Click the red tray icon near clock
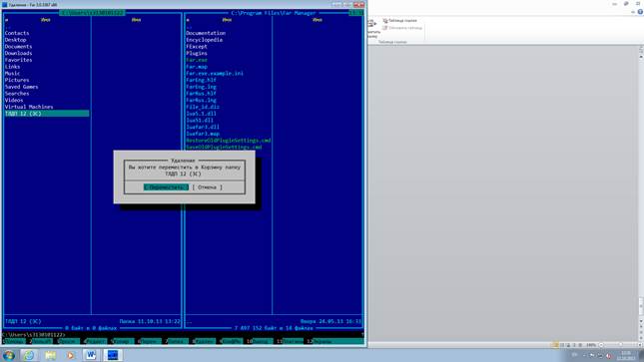Viewport: 644px width, 362px height. point(608,355)
